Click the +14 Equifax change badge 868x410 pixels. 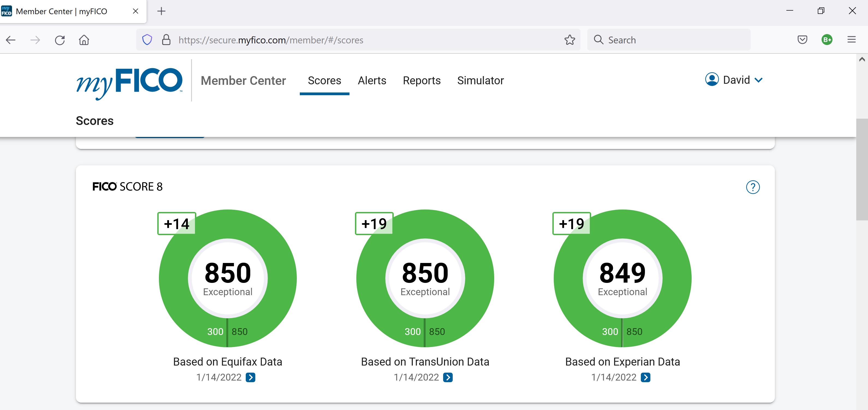[x=177, y=224]
